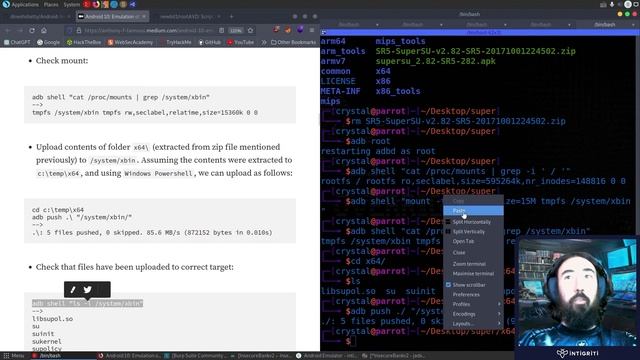
Task: Open the WebSecAcademy bookmark
Action: coord(130,42)
